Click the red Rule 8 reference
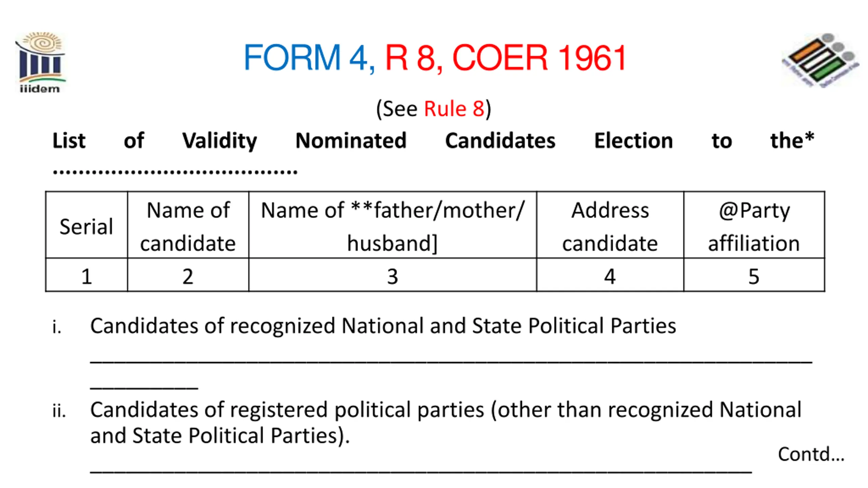Screen dimensions: 868x488 454,108
